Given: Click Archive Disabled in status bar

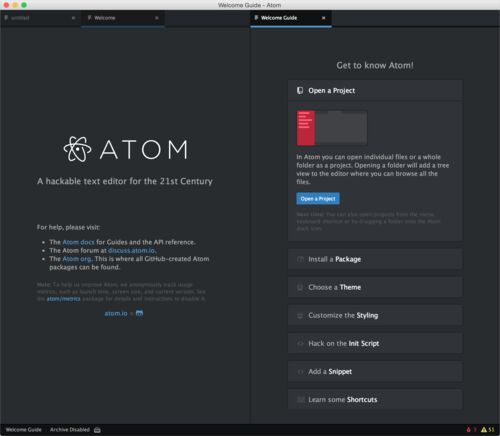Looking at the screenshot, I should [70, 430].
